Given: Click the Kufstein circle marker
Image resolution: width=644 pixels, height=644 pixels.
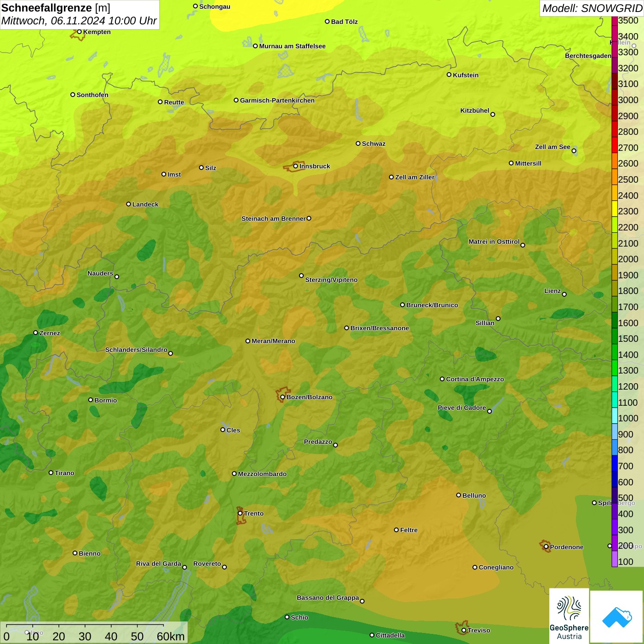Looking at the screenshot, I should (449, 75).
